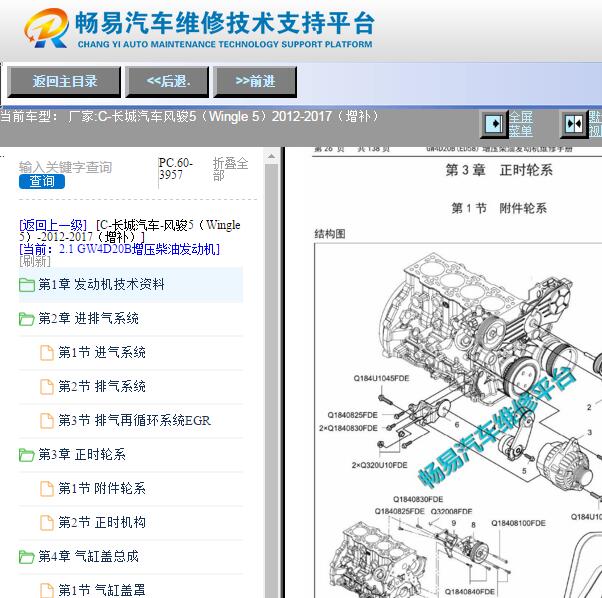Open the 全屏菜单 link
The height and width of the screenshot is (598, 602).
[x=521, y=124]
